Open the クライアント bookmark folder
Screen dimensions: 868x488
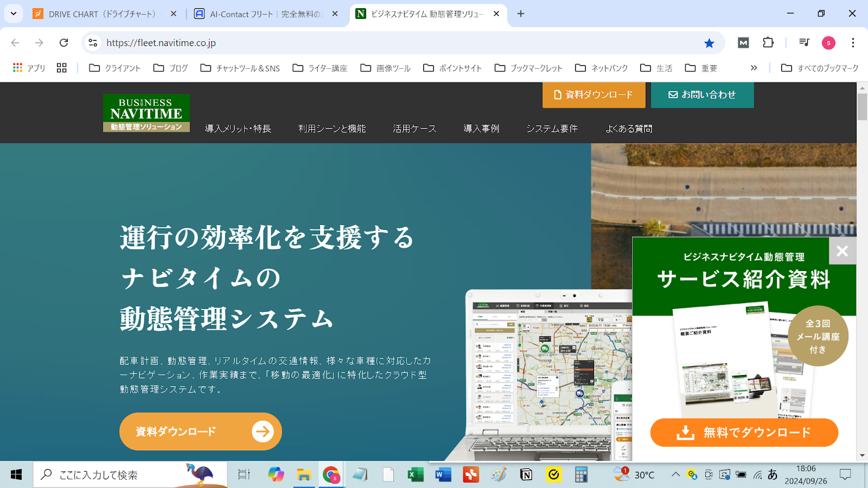(115, 68)
